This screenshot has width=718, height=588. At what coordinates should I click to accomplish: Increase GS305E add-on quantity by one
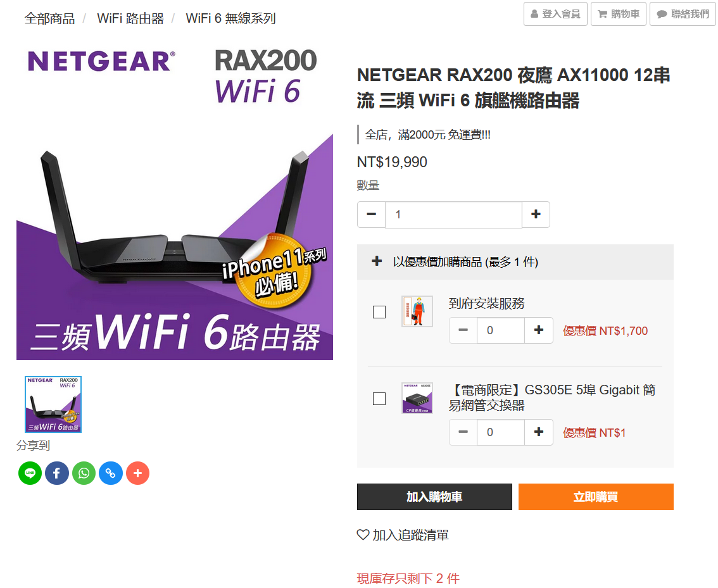pyautogui.click(x=538, y=432)
